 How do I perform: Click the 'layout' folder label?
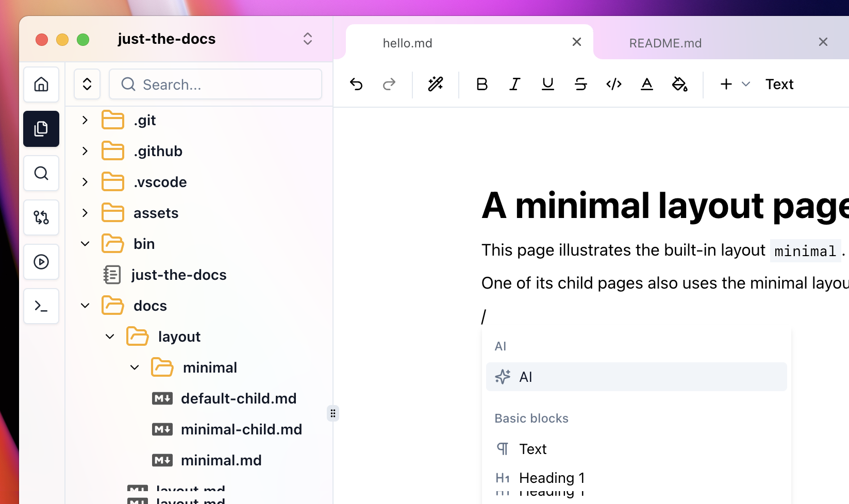coord(179,337)
